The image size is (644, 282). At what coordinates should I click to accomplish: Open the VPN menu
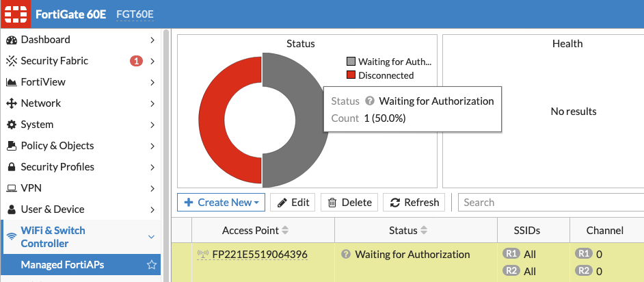click(81, 188)
